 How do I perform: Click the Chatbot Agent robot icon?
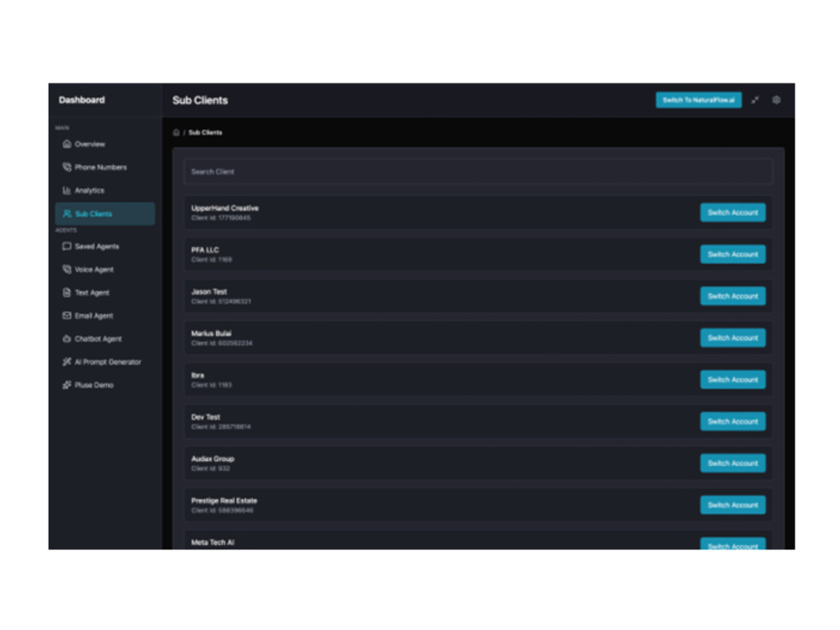coord(67,339)
